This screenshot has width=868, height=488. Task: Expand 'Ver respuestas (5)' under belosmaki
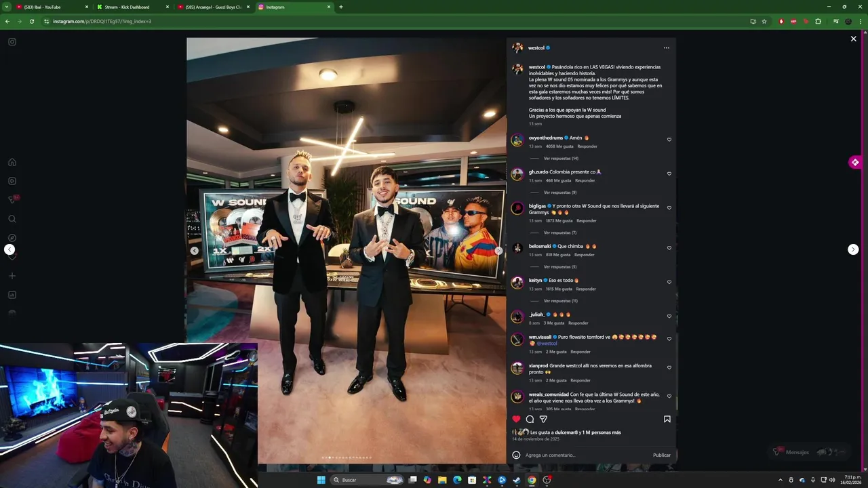point(560,266)
